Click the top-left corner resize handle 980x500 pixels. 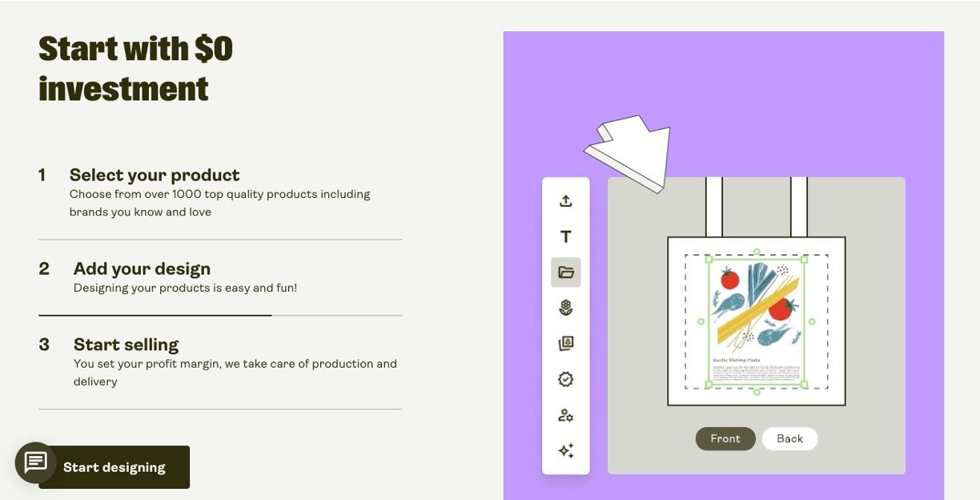708,259
